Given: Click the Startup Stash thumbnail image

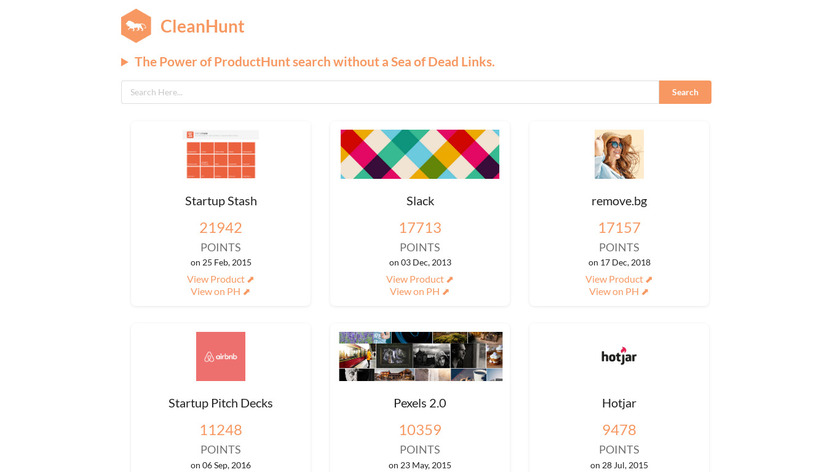Looking at the screenshot, I should pyautogui.click(x=221, y=154).
